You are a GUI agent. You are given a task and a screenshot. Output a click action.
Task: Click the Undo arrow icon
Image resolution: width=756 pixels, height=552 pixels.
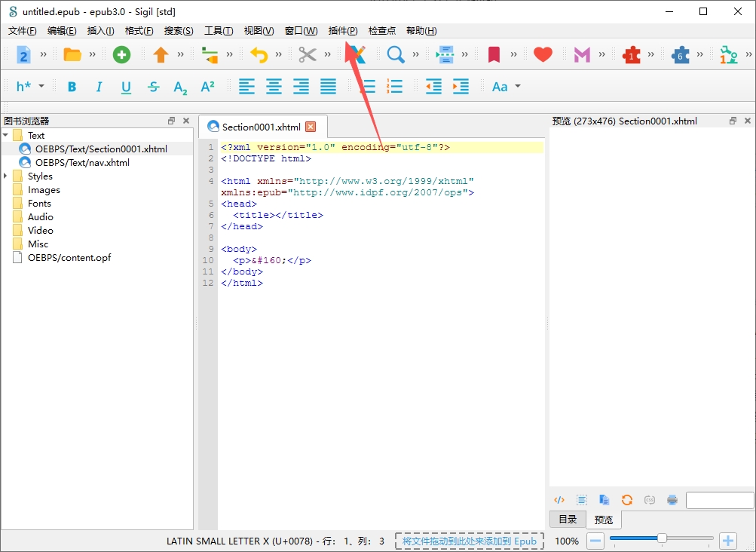(x=259, y=54)
